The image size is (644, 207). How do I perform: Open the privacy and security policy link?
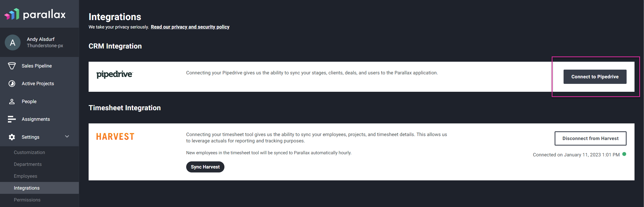[190, 27]
